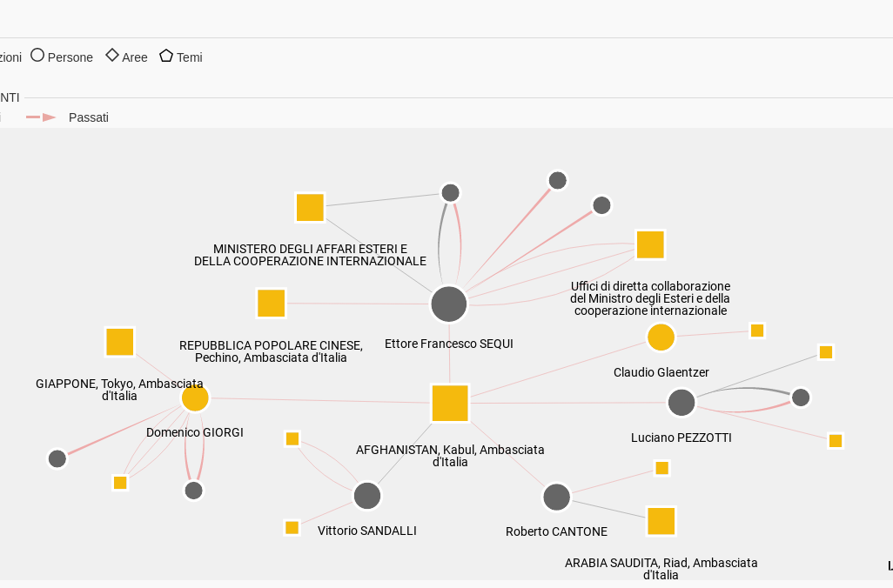The image size is (893, 588).
Task: Click the 'Aree' legend label
Action: tap(134, 57)
